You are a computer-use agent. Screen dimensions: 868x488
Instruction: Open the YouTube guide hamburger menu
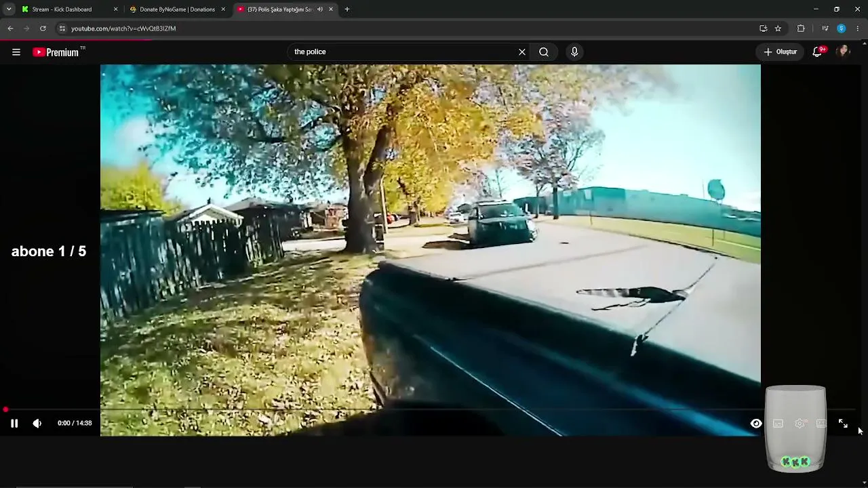(x=16, y=52)
